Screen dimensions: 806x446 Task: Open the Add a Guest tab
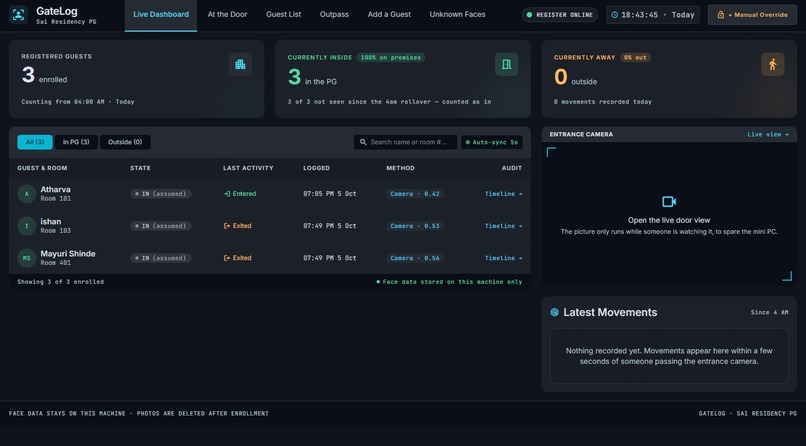pos(389,14)
